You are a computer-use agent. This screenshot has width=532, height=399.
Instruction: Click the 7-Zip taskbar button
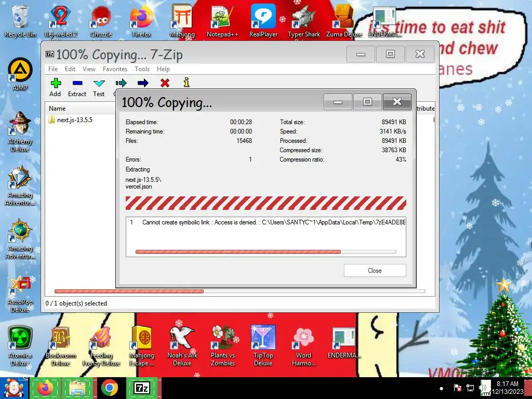pyautogui.click(x=142, y=388)
